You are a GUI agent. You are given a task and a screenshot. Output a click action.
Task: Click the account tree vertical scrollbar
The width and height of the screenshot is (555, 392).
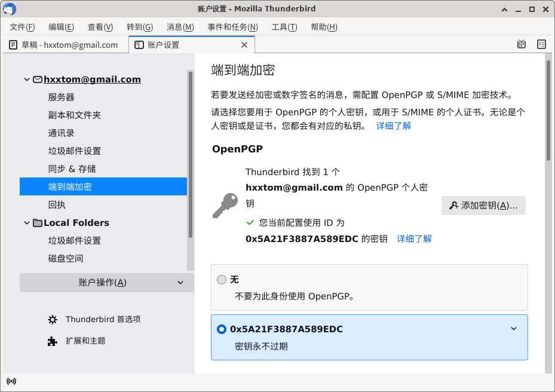(191, 155)
